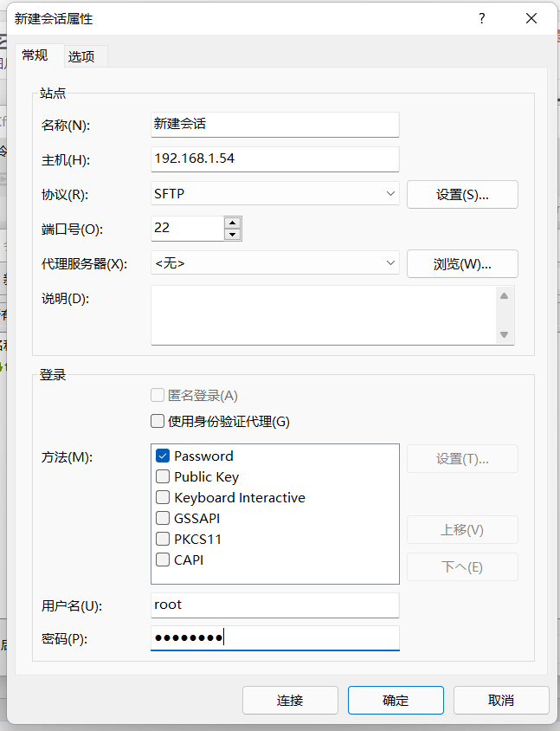Check the Public Key method checkbox

point(163,476)
